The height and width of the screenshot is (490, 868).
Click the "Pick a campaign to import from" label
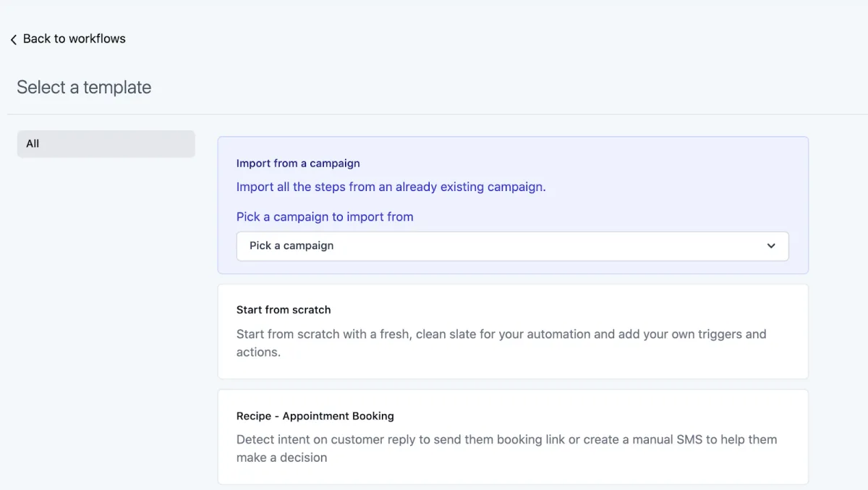click(x=325, y=216)
